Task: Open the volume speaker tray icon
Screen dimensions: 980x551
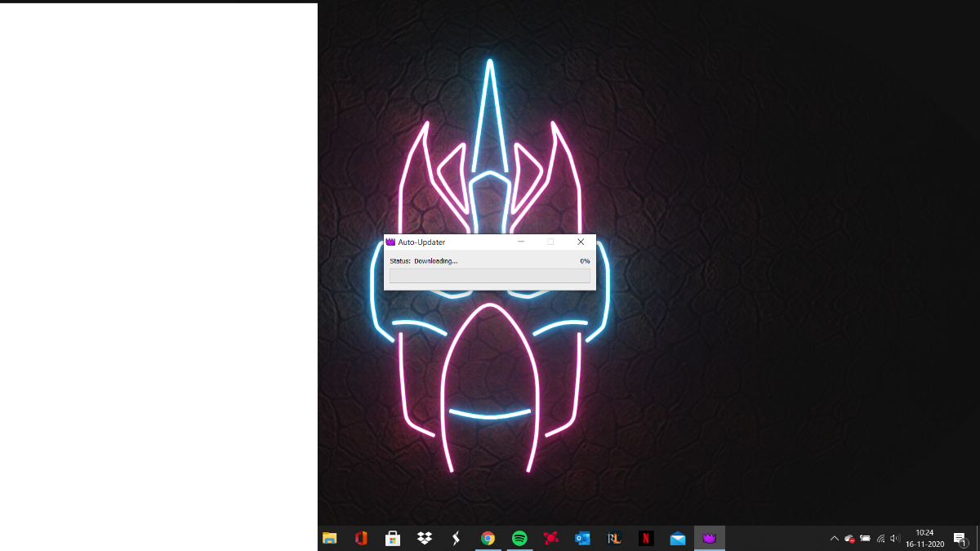Action: (895, 539)
